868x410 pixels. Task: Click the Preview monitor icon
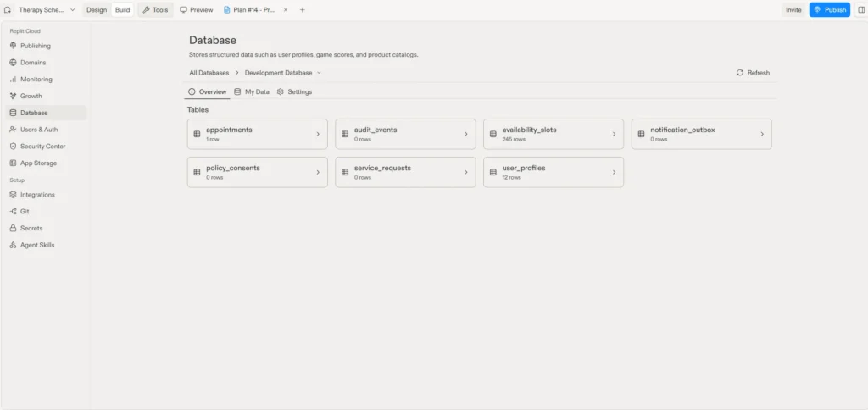pyautogui.click(x=183, y=10)
